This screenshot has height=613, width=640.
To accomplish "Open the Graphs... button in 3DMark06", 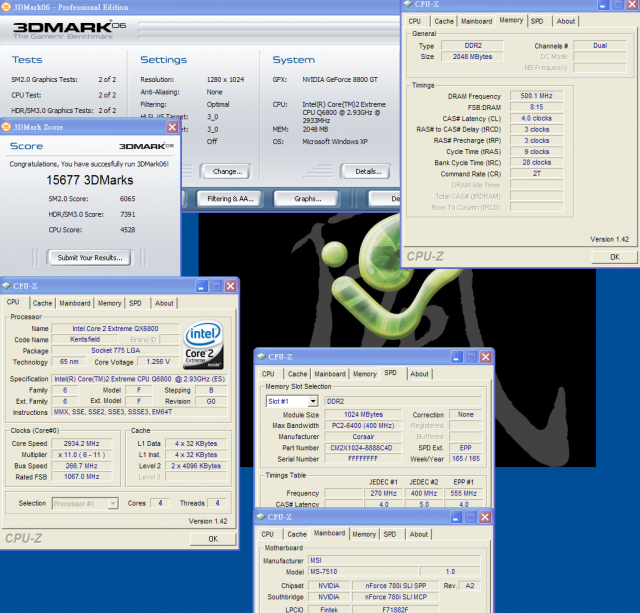I will (307, 199).
